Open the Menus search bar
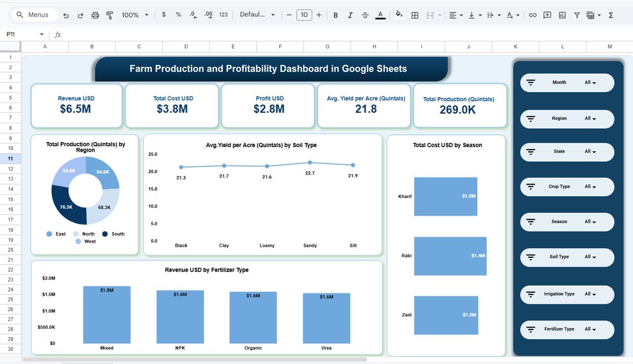 (x=34, y=15)
